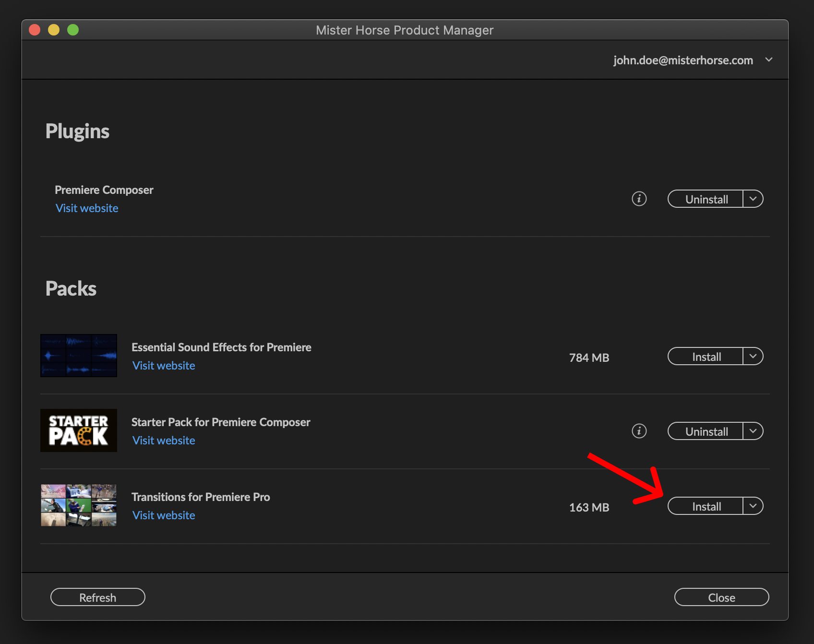The width and height of the screenshot is (814, 644).
Task: Visit website for Essential Sound Effects
Action: 164,366
